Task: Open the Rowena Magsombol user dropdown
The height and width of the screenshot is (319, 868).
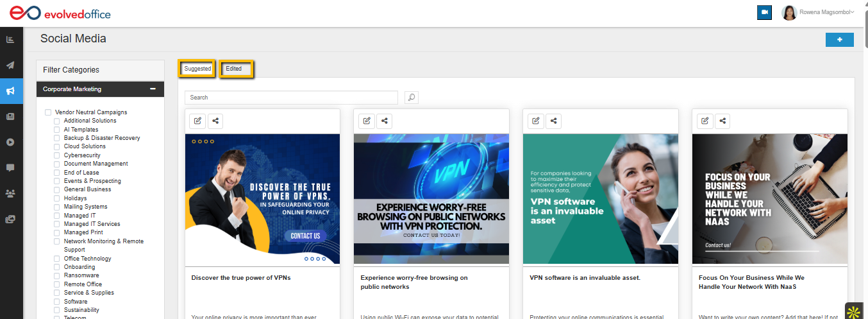Action: click(x=827, y=12)
